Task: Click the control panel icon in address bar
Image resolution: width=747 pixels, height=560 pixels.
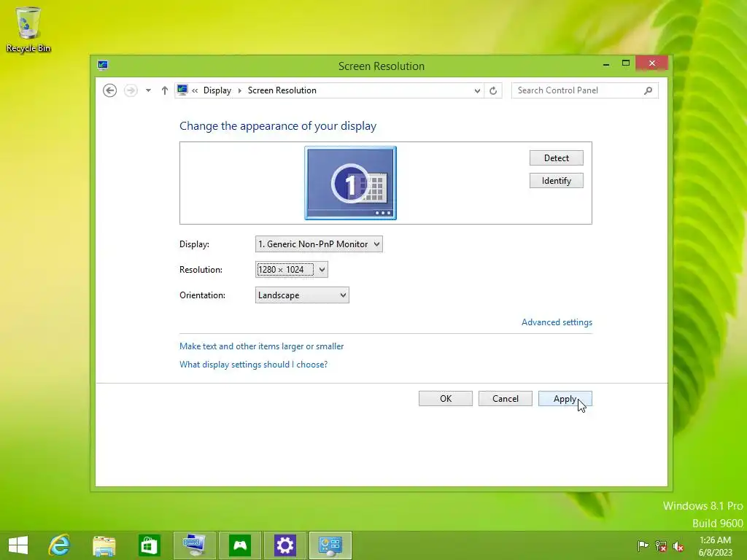Action: (x=182, y=90)
